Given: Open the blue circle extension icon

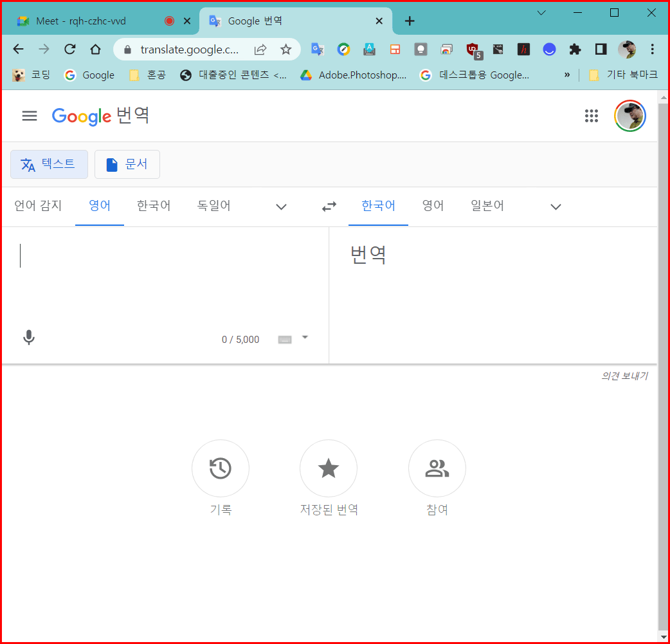Looking at the screenshot, I should tap(549, 50).
